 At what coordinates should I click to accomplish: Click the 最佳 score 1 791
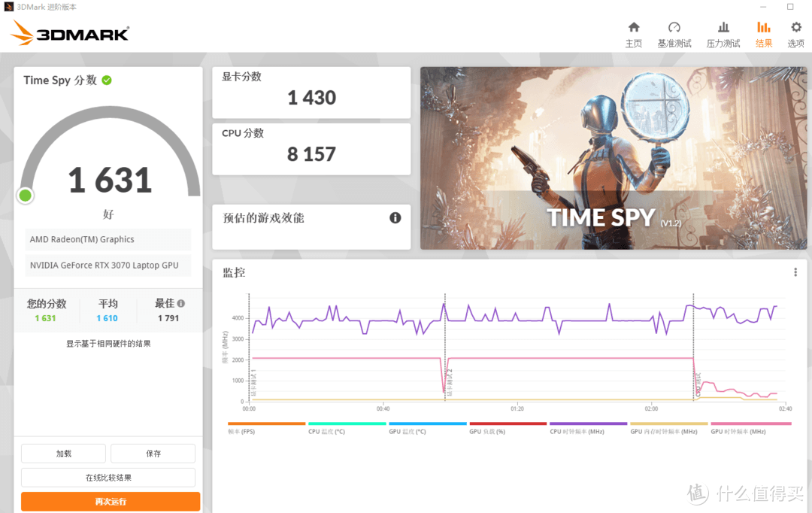pos(168,318)
